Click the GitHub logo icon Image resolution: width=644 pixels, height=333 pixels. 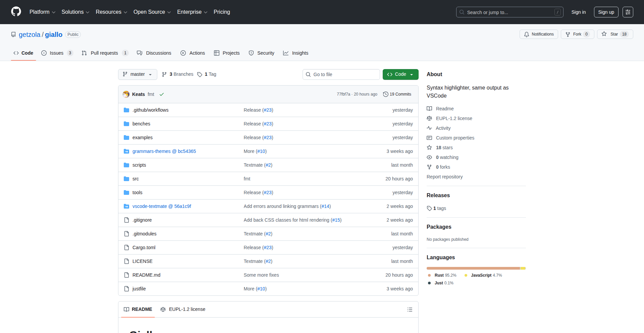(16, 12)
